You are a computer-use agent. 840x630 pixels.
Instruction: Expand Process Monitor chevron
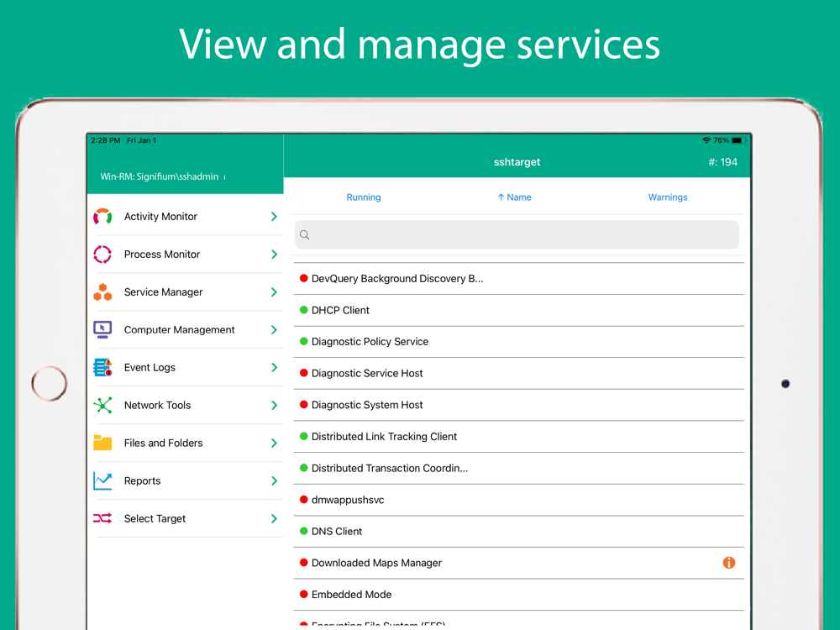pyautogui.click(x=274, y=255)
